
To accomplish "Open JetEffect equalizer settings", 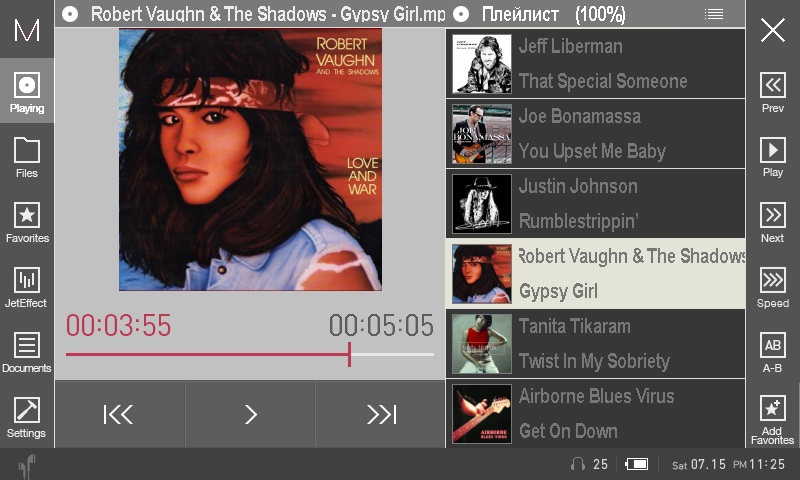I will pyautogui.click(x=27, y=280).
